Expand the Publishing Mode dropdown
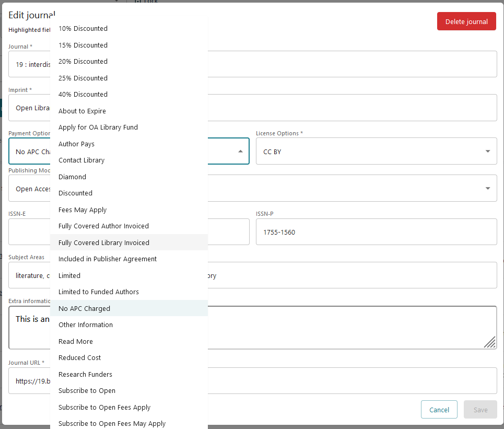504x429 pixels. tap(486, 188)
